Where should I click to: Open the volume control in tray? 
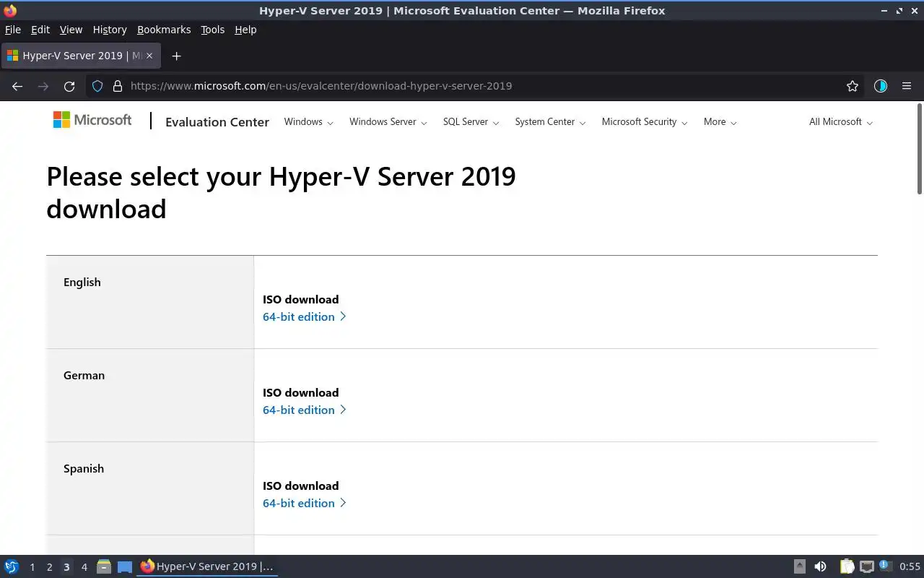(x=820, y=566)
